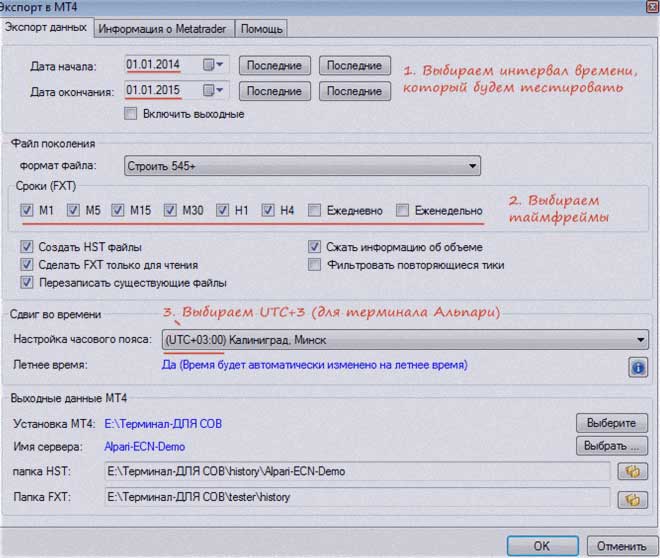Uncheck Создать HST файлы option
The height and width of the screenshot is (558, 660).
pyautogui.click(x=27, y=247)
